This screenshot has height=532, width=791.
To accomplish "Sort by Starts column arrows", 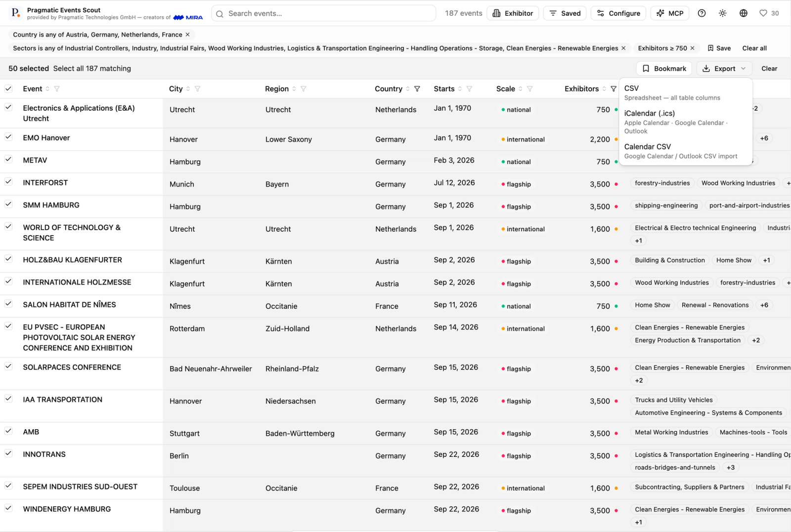I will pyautogui.click(x=460, y=89).
